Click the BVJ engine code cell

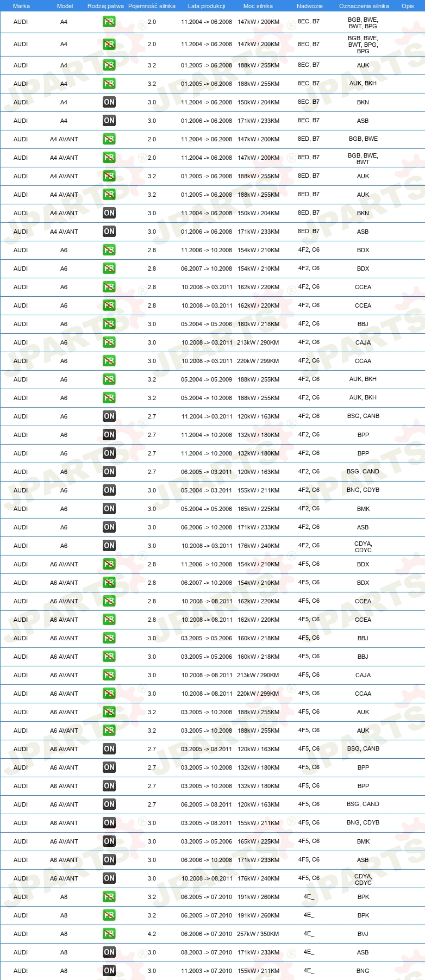[363, 934]
